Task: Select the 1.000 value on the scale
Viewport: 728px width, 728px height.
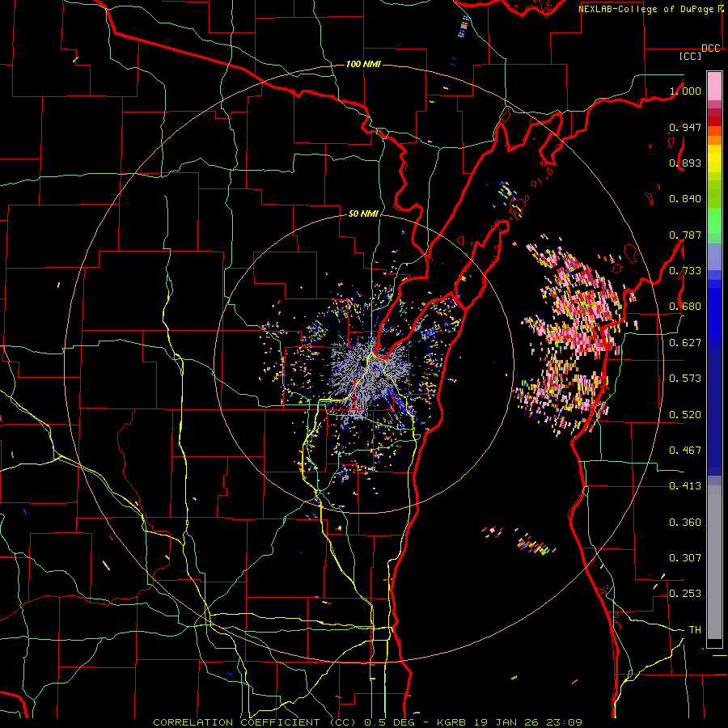Action: click(685, 91)
